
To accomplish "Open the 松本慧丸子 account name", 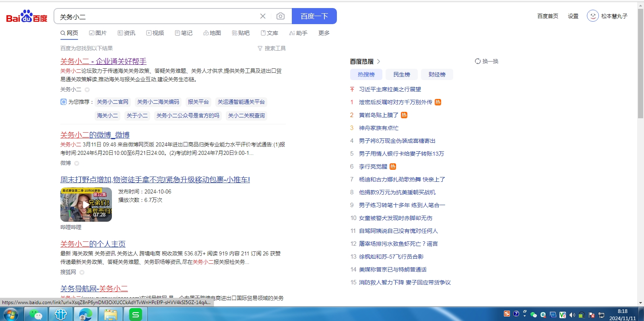I will point(614,16).
